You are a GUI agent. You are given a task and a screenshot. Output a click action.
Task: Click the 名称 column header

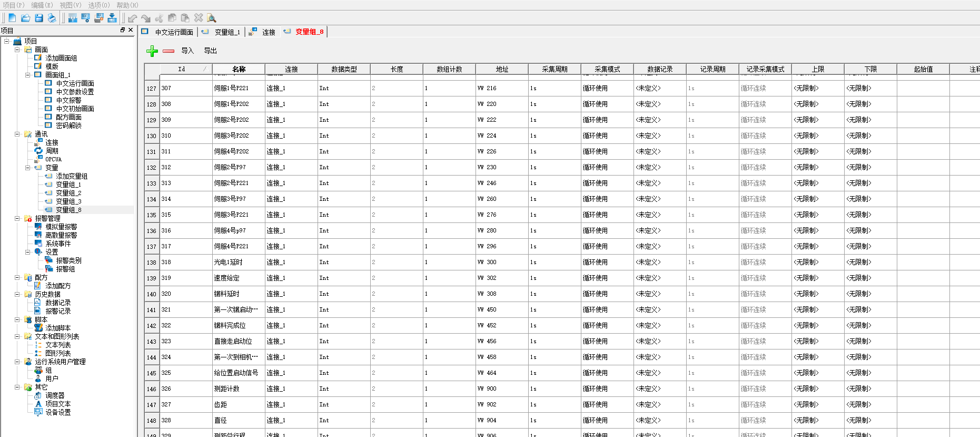pos(239,69)
